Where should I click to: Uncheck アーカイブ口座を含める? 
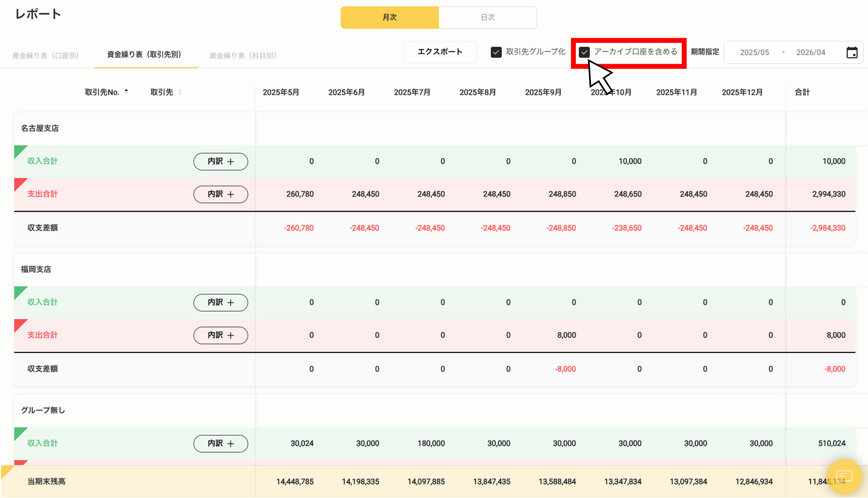point(584,52)
